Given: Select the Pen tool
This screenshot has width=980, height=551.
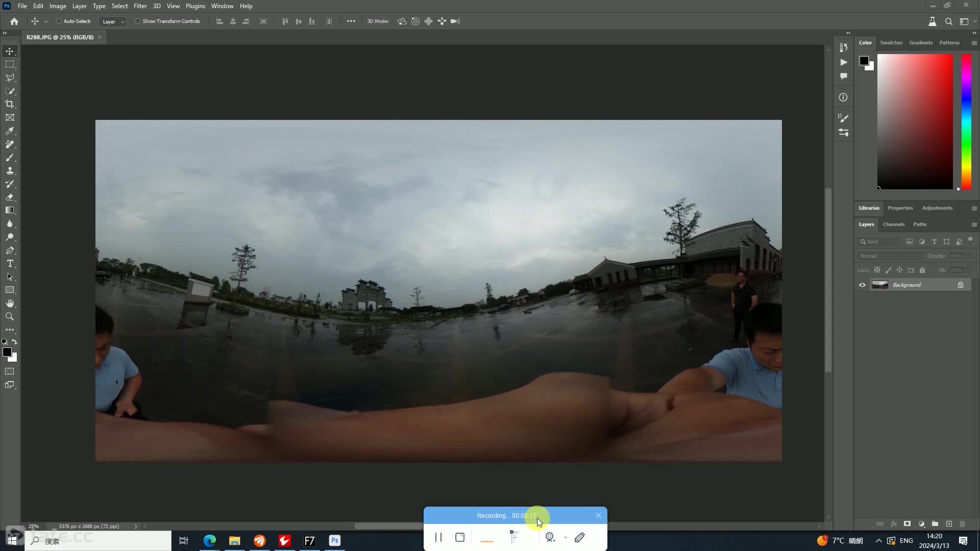Looking at the screenshot, I should tap(10, 251).
